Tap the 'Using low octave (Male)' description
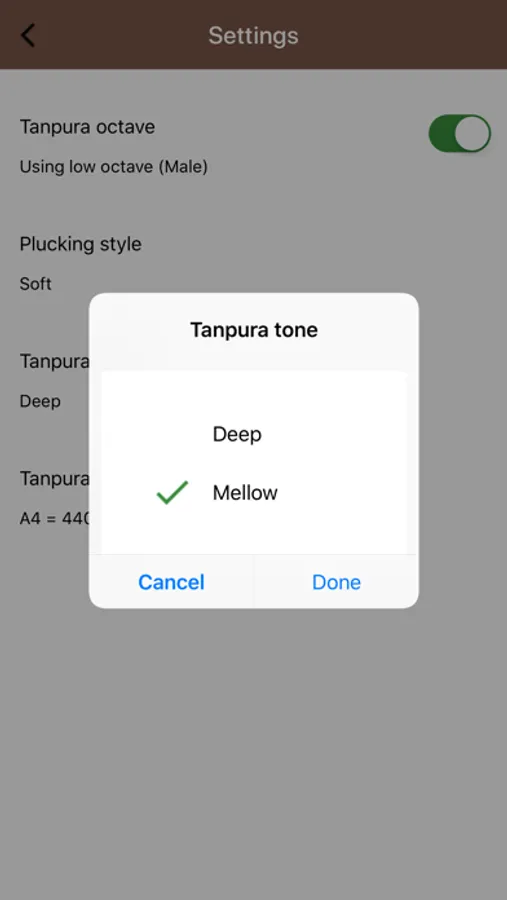This screenshot has width=507, height=900. click(x=114, y=167)
